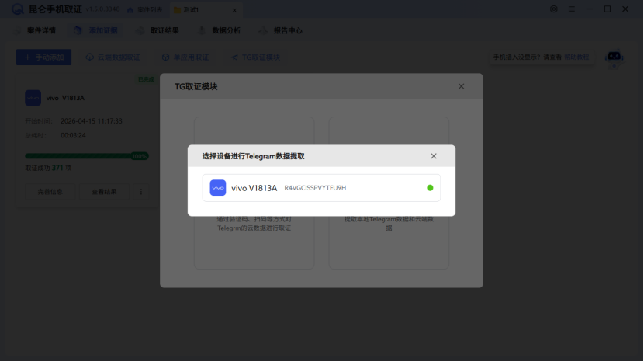Click the 手动添加 button
The width and height of the screenshot is (644, 362).
pyautogui.click(x=44, y=57)
